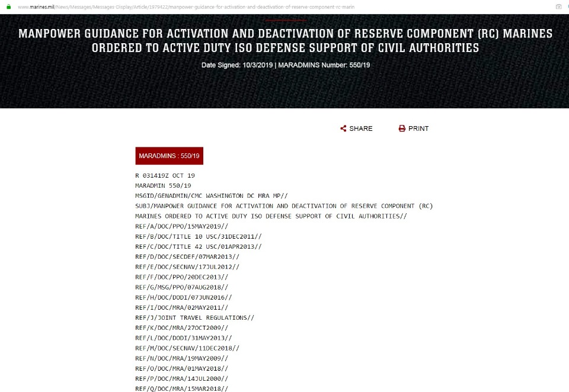The image size is (569, 392).
Task: Click REF/D/DOC/SECDEF/07MAR2013// line
Action: 187,257
